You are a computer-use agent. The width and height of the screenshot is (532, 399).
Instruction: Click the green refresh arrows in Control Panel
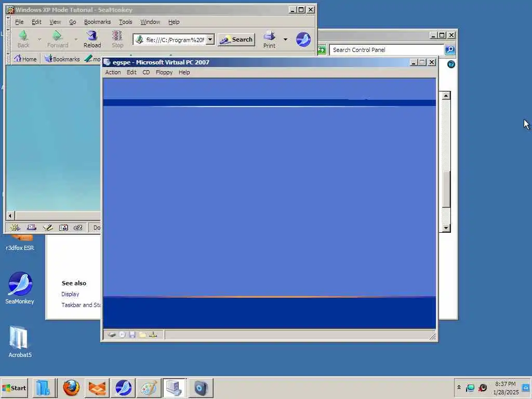pos(321,50)
